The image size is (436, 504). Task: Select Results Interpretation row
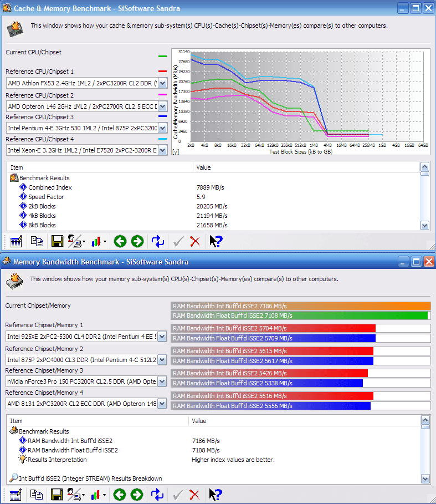[213, 460]
